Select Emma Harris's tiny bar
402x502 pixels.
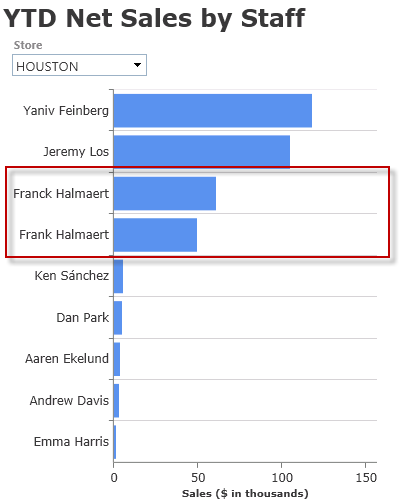point(115,442)
